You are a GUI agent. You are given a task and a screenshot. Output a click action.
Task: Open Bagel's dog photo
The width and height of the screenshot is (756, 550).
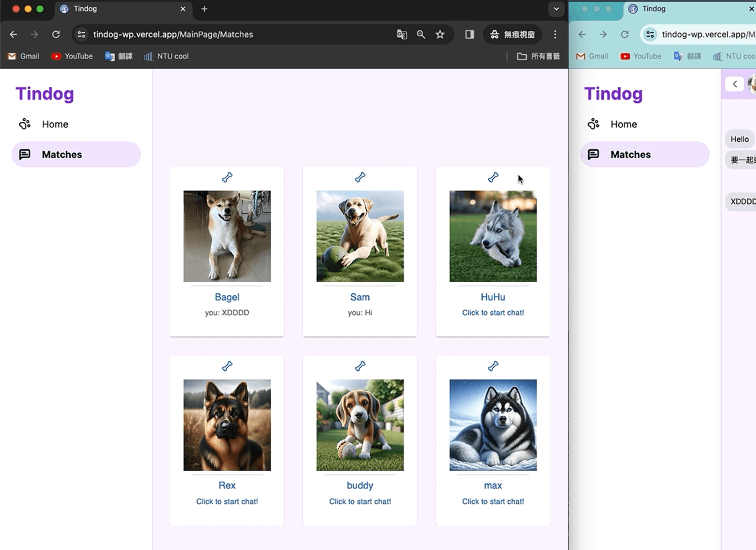point(227,236)
